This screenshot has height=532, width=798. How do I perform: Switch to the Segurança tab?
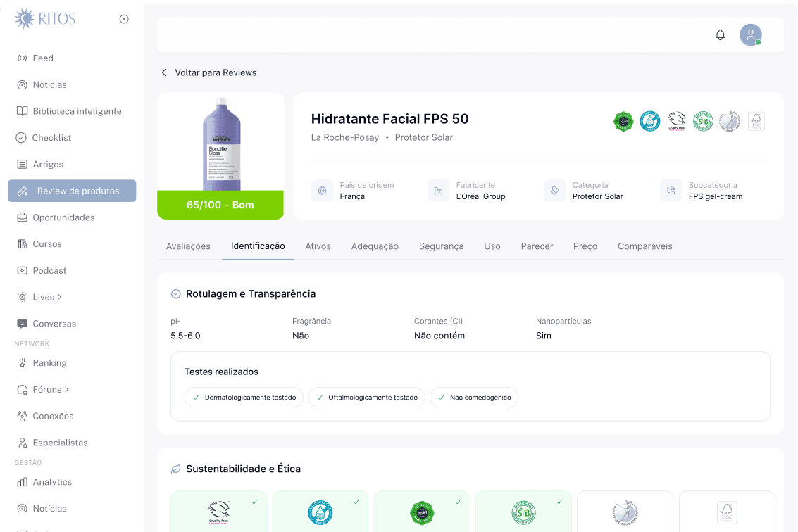(x=441, y=246)
